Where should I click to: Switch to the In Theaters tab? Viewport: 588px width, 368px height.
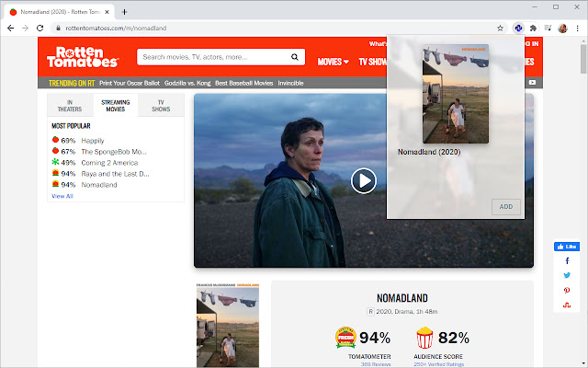coord(70,106)
